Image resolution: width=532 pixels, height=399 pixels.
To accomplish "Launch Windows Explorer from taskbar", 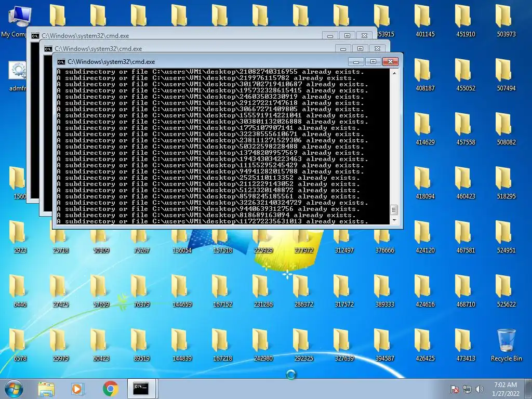I will 46,389.
